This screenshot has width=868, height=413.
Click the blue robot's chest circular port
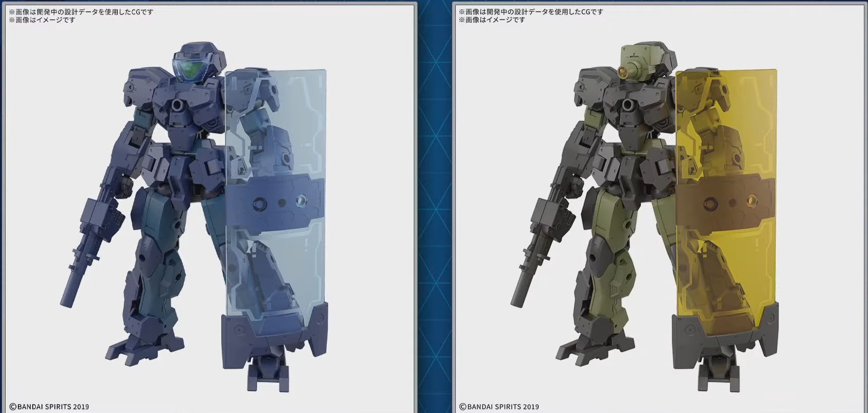pyautogui.click(x=179, y=106)
